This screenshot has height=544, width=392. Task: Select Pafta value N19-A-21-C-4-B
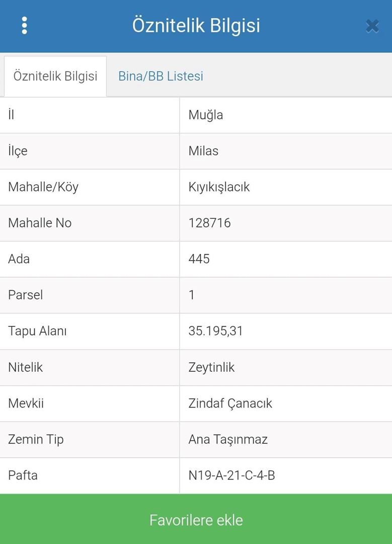[x=231, y=475]
